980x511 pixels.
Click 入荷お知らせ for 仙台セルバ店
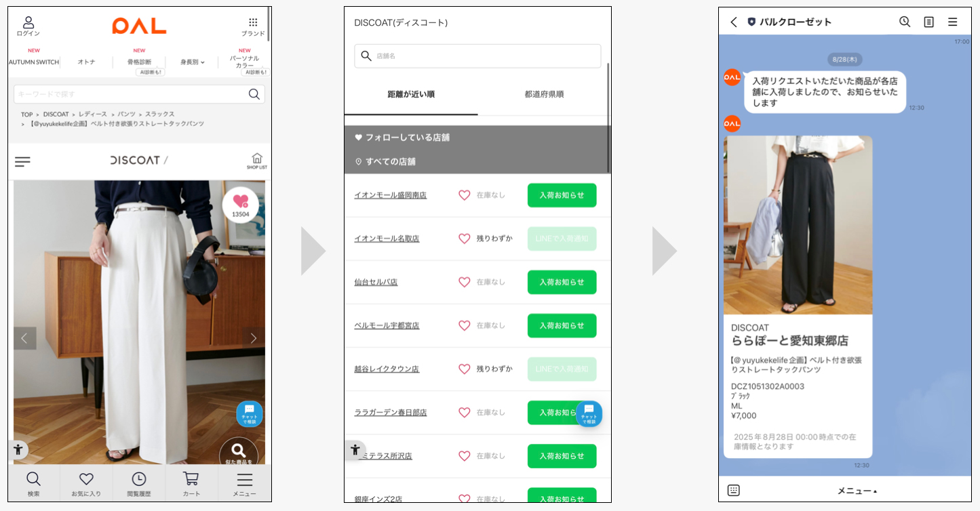point(562,282)
